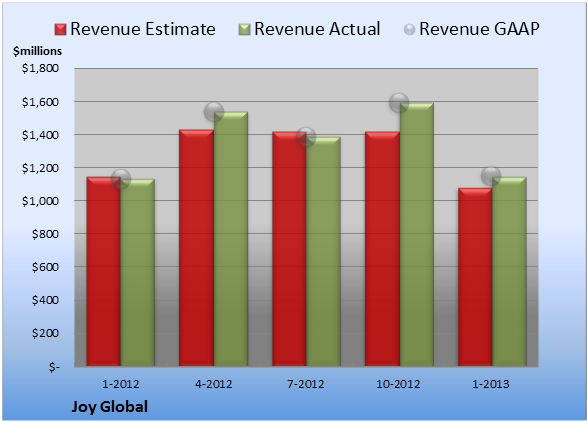
Task: Click the GAAP sphere marker for 1-2013
Action: [491, 176]
